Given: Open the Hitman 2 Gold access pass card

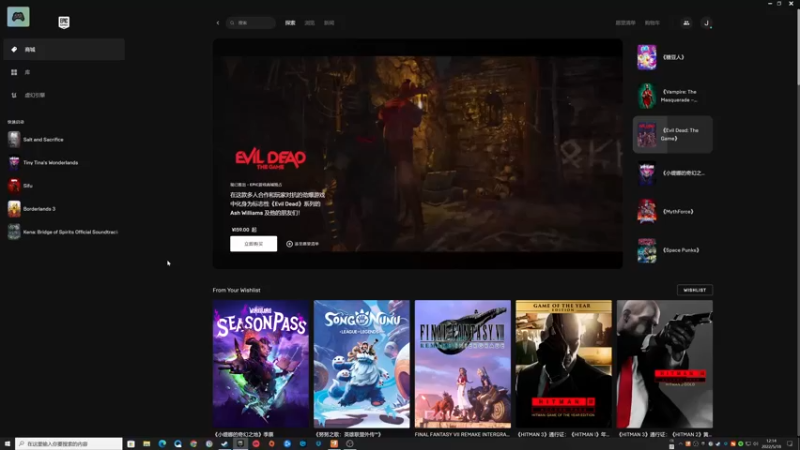Looking at the screenshot, I should (x=665, y=364).
